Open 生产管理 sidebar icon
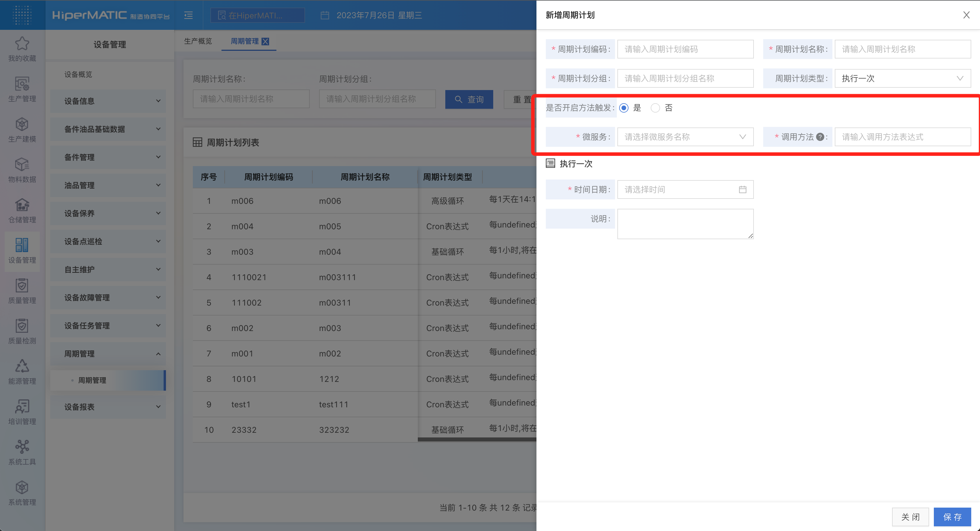 pyautogui.click(x=22, y=84)
